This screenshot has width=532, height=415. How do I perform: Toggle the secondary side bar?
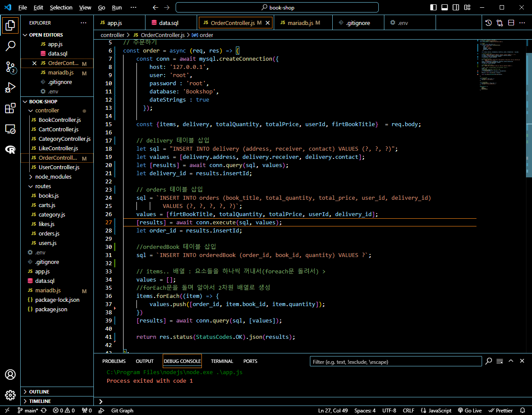[x=456, y=7]
